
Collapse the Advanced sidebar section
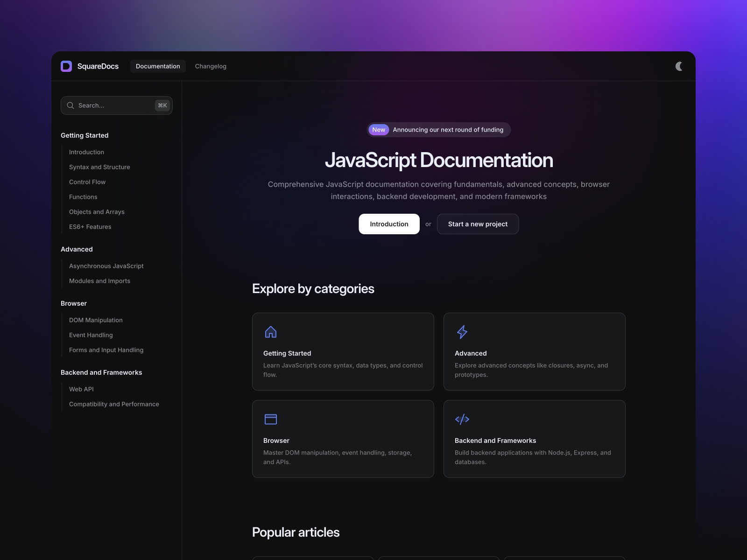pos(77,249)
